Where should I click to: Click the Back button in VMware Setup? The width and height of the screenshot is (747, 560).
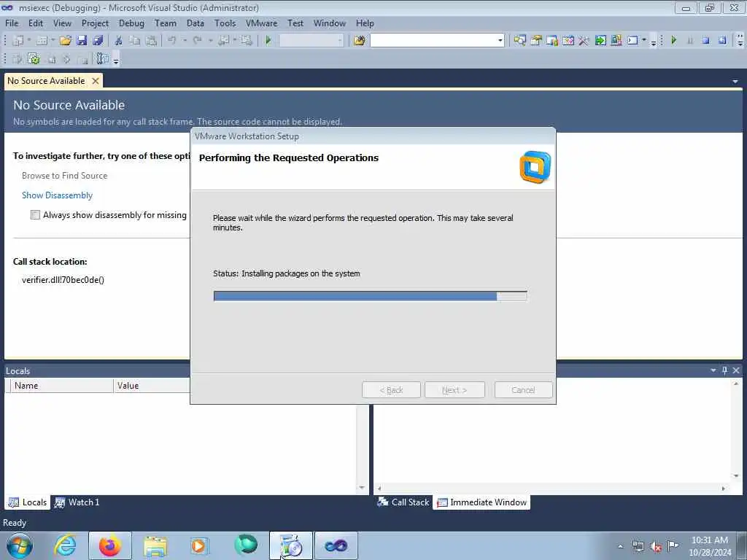pyautogui.click(x=391, y=390)
